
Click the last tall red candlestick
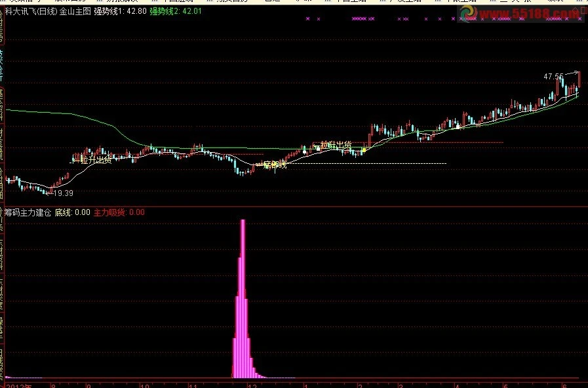point(578,79)
